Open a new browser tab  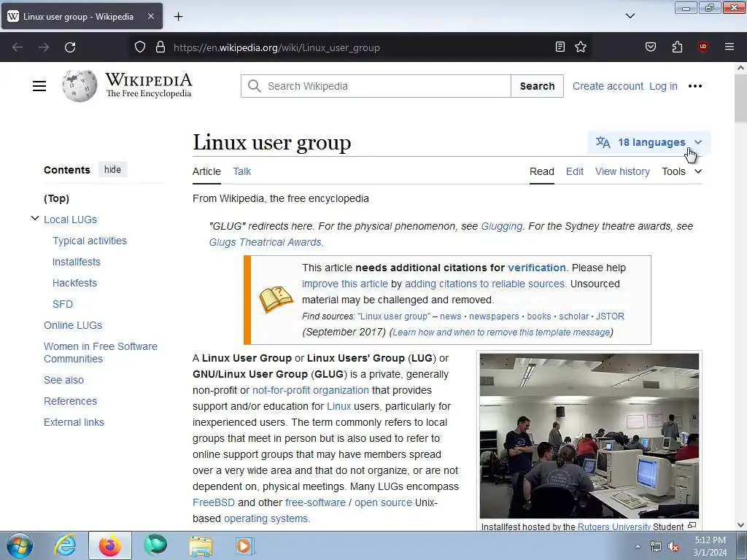click(178, 17)
